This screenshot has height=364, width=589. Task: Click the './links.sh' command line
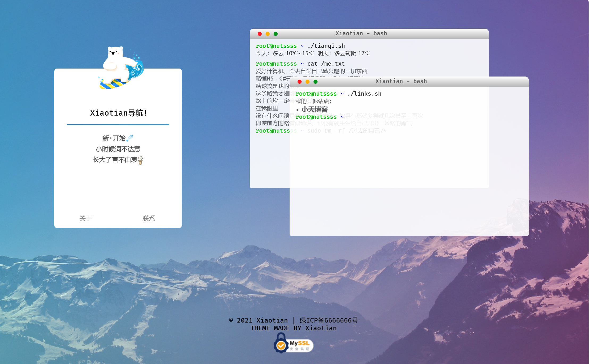tap(339, 94)
